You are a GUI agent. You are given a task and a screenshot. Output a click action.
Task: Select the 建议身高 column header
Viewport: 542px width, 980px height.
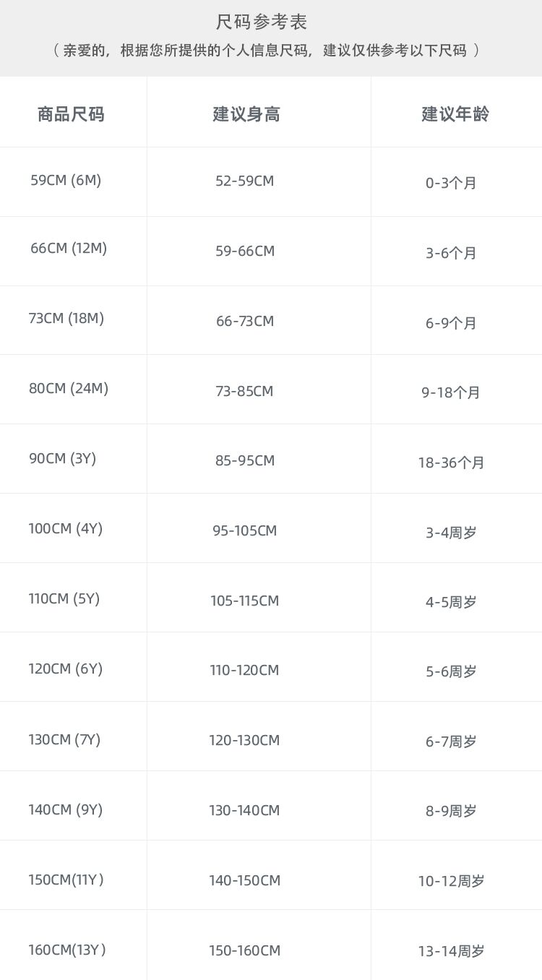pos(246,114)
